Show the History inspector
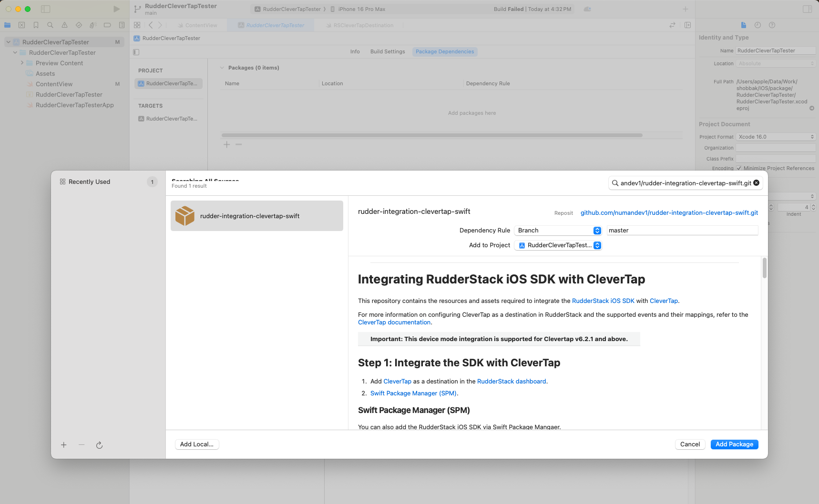The height and width of the screenshot is (504, 819). (758, 25)
